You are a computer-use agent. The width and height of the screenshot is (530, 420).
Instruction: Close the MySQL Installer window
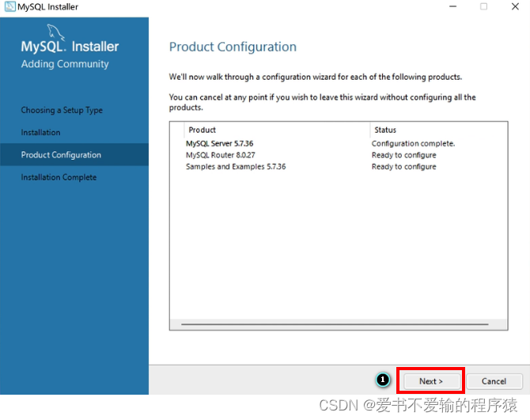point(515,6)
